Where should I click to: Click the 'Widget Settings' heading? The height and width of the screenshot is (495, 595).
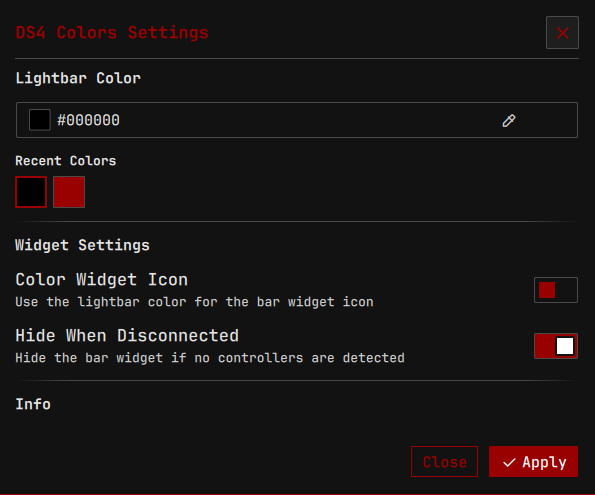click(x=82, y=245)
